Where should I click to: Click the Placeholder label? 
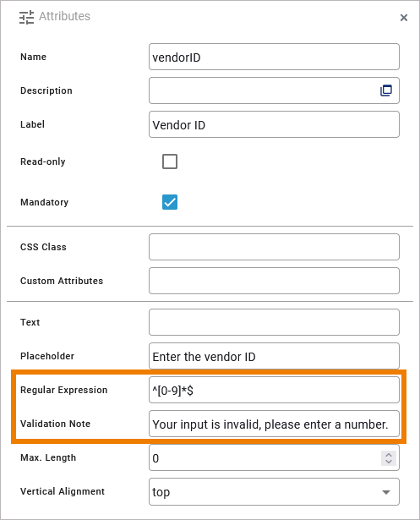47,356
